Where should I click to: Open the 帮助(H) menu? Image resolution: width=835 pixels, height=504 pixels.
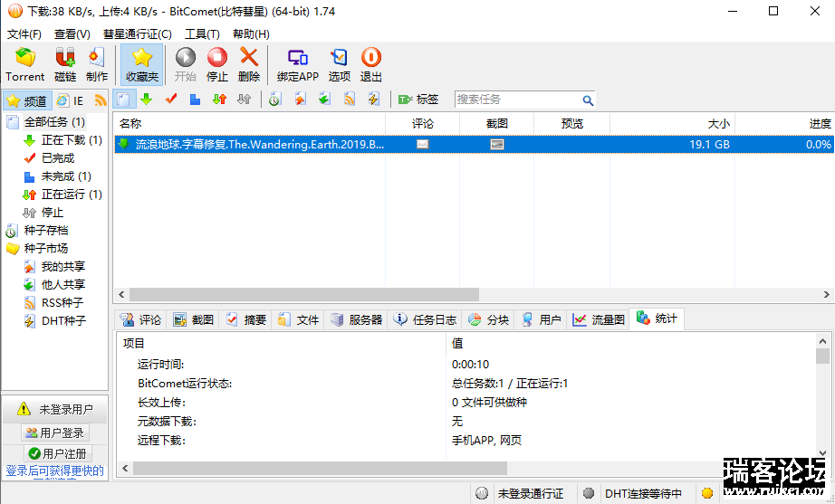(251, 34)
